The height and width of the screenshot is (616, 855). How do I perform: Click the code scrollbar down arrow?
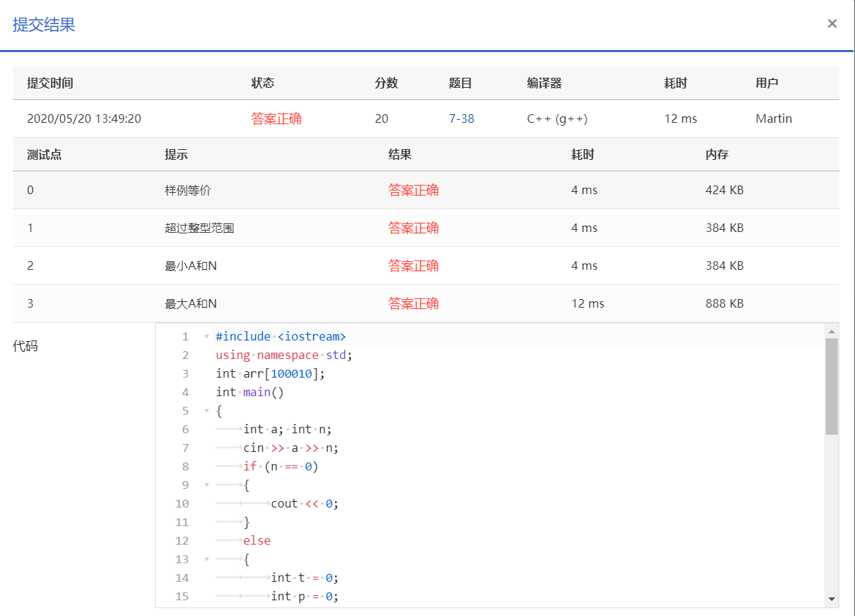(x=831, y=599)
